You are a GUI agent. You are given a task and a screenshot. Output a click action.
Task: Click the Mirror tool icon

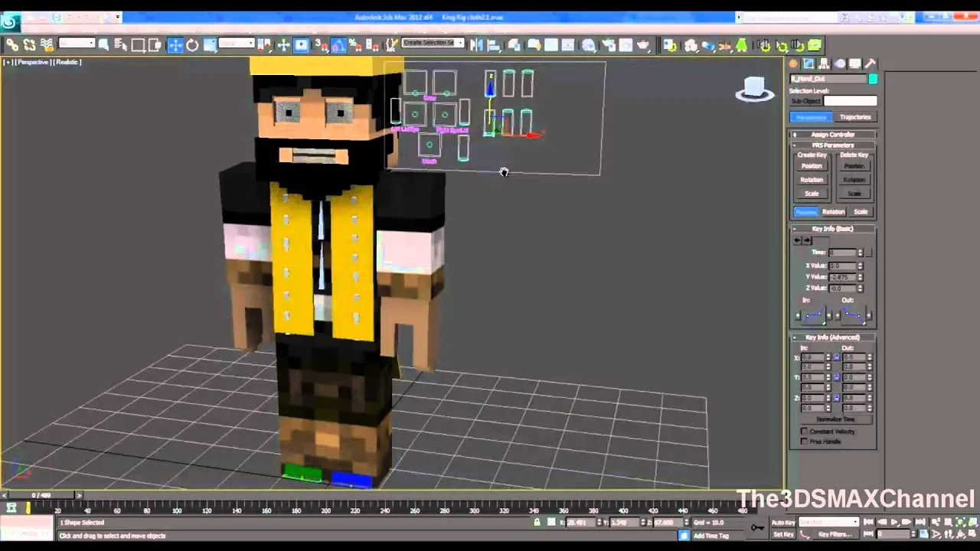(x=475, y=45)
